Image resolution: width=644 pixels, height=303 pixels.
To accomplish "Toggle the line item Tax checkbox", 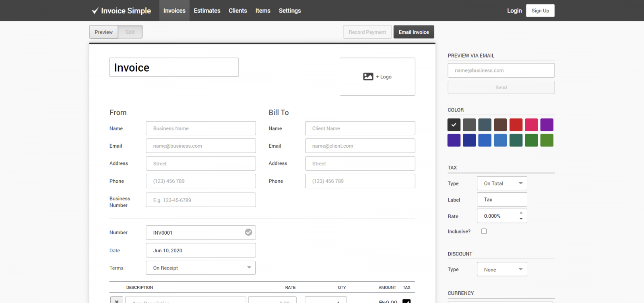I will [x=407, y=301].
